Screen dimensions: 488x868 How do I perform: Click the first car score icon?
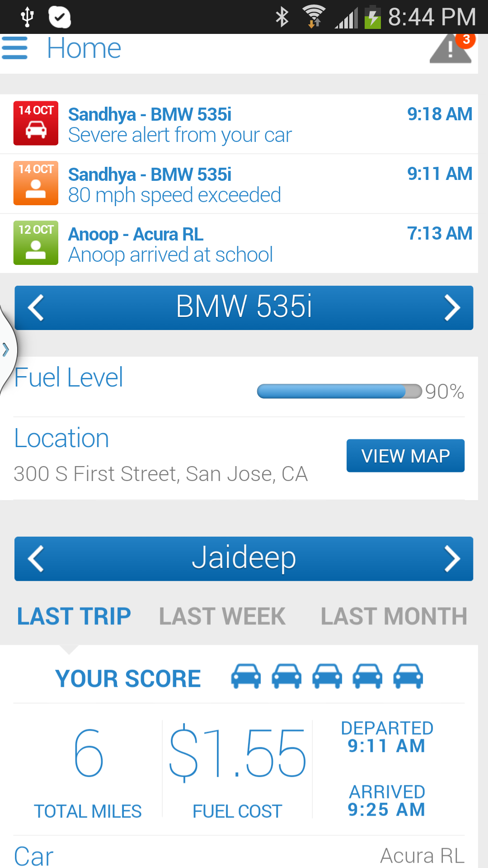(x=246, y=676)
